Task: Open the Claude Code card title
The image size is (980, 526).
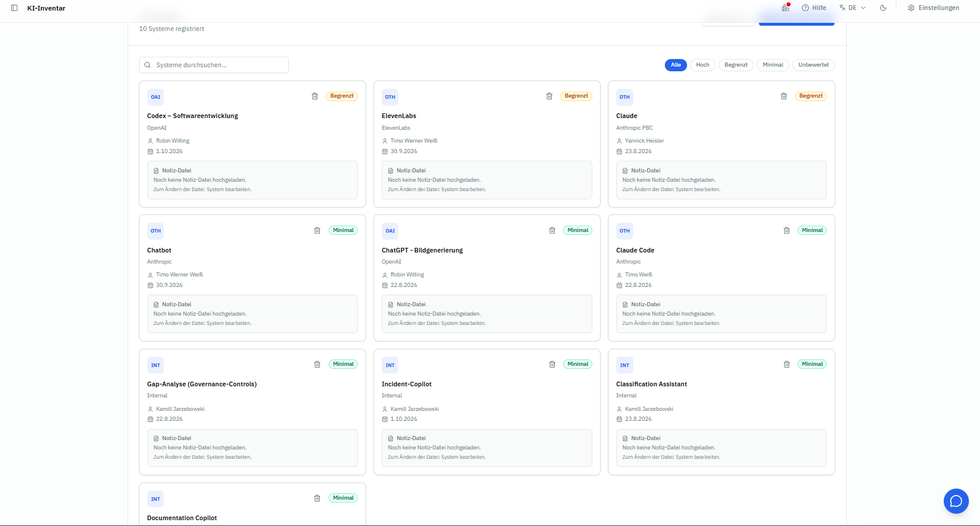Action: click(635, 250)
